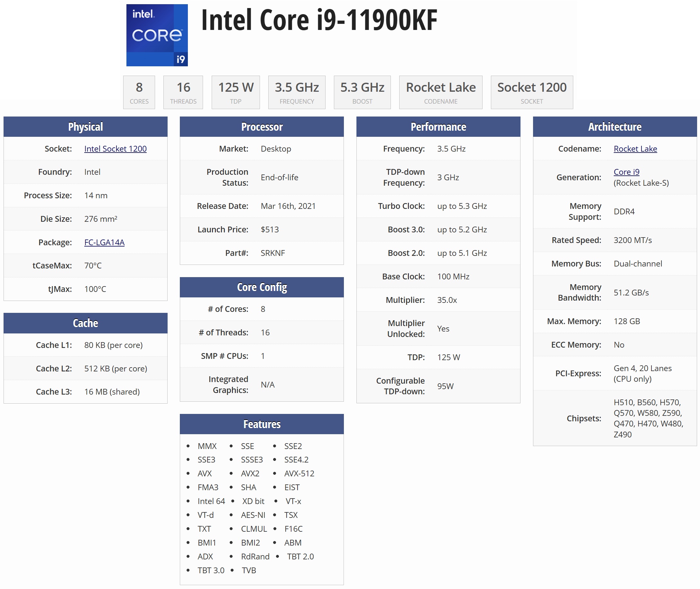Select the 14 nm process size value
This screenshot has height=589, width=700.
(96, 195)
